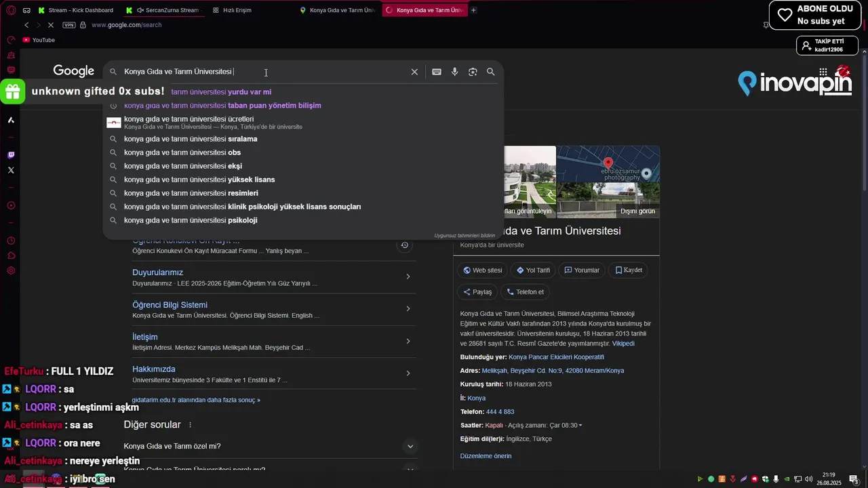This screenshot has height=488, width=868.
Task: Click the Paylaş share button
Action: pos(477,292)
